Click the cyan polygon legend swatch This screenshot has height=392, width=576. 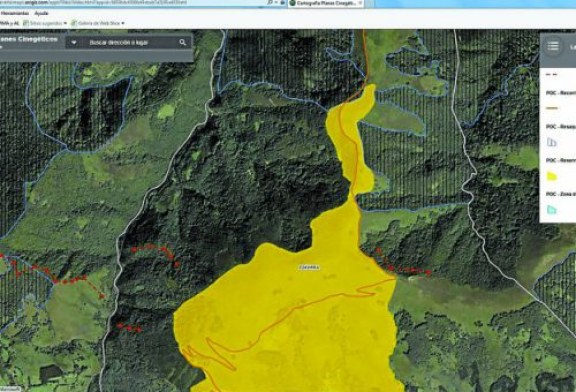tap(552, 210)
